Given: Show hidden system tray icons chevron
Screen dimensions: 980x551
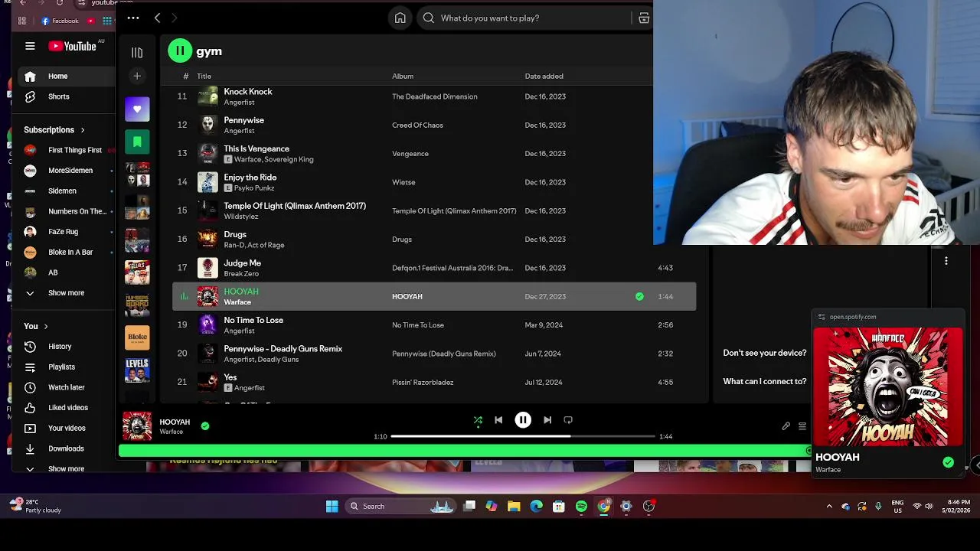Looking at the screenshot, I should pyautogui.click(x=829, y=506).
